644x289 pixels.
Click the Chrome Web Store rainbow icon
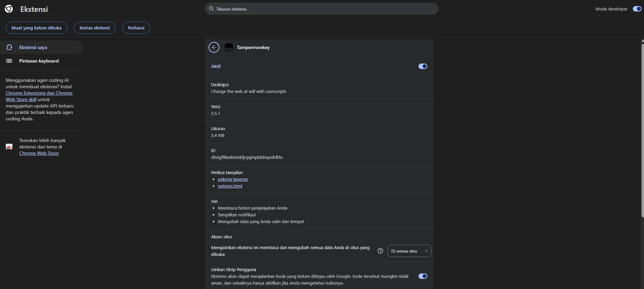pyautogui.click(x=9, y=147)
